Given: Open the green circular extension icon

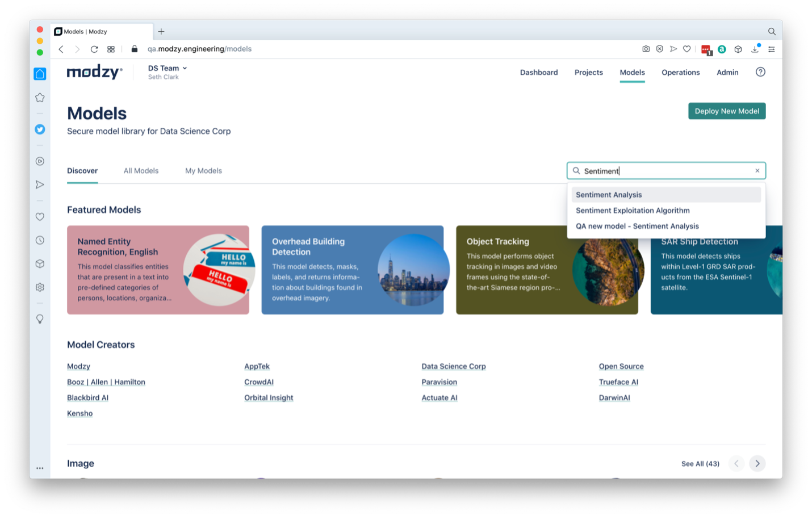Looking at the screenshot, I should pyautogui.click(x=722, y=49).
